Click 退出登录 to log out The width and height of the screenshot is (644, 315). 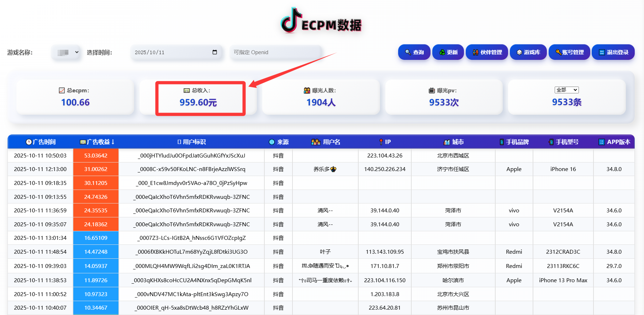coord(613,52)
